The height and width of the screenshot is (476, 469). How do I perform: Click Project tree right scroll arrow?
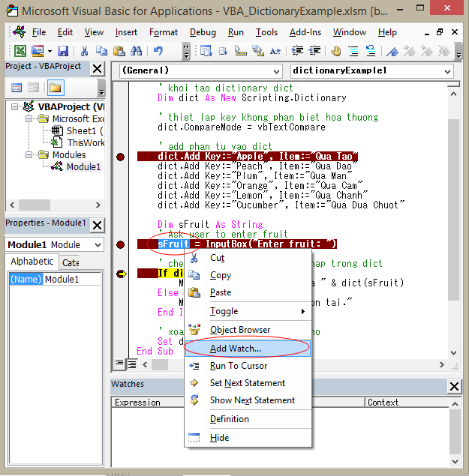pyautogui.click(x=98, y=205)
